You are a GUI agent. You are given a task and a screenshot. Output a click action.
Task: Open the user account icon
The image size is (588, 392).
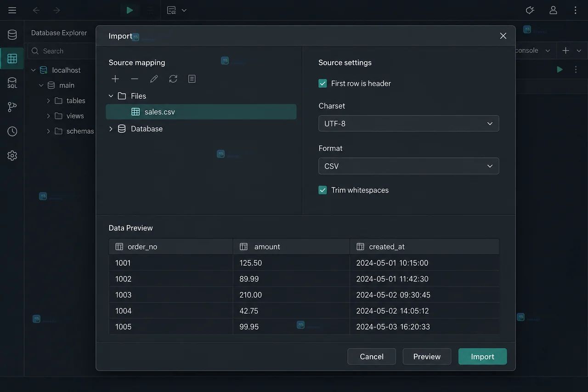click(x=553, y=10)
